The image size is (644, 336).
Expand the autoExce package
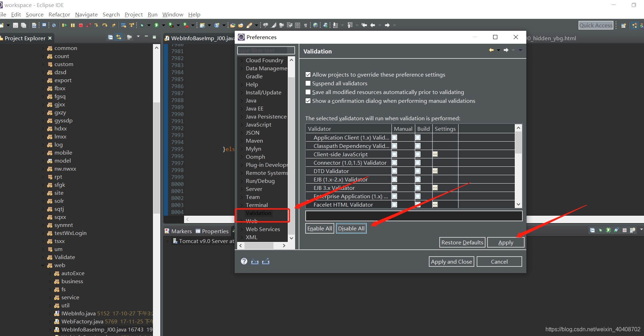(x=50, y=273)
